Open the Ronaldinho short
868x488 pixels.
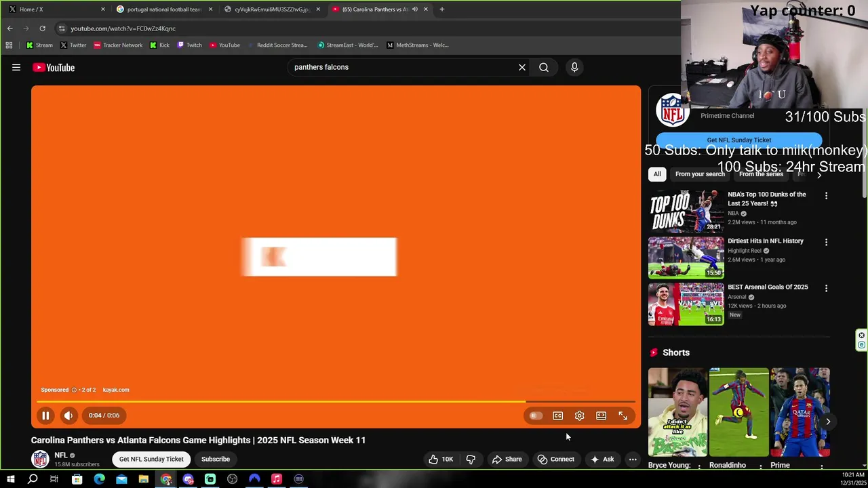pyautogui.click(x=739, y=412)
